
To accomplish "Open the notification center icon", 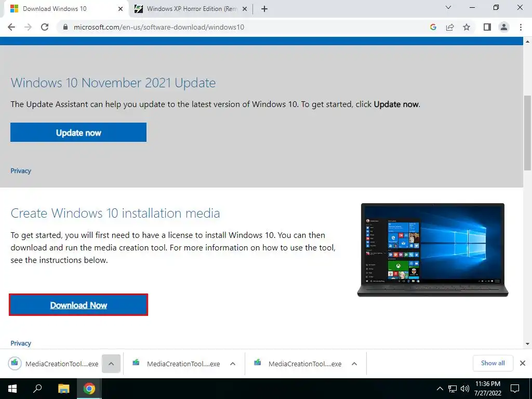I will click(515, 389).
